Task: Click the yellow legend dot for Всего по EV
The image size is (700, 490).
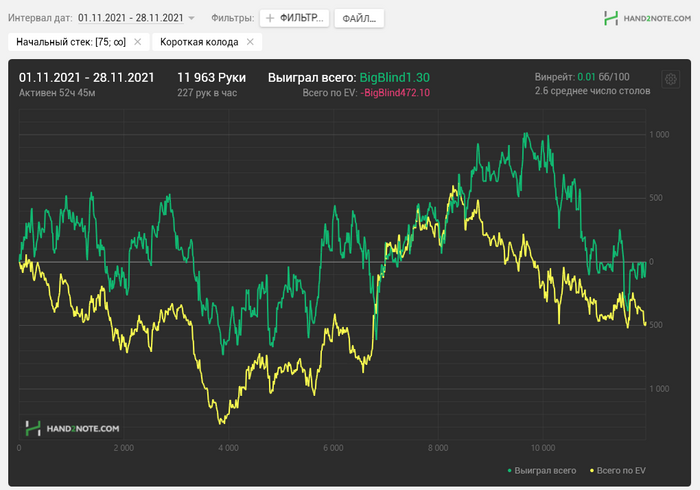Action: pos(592,471)
